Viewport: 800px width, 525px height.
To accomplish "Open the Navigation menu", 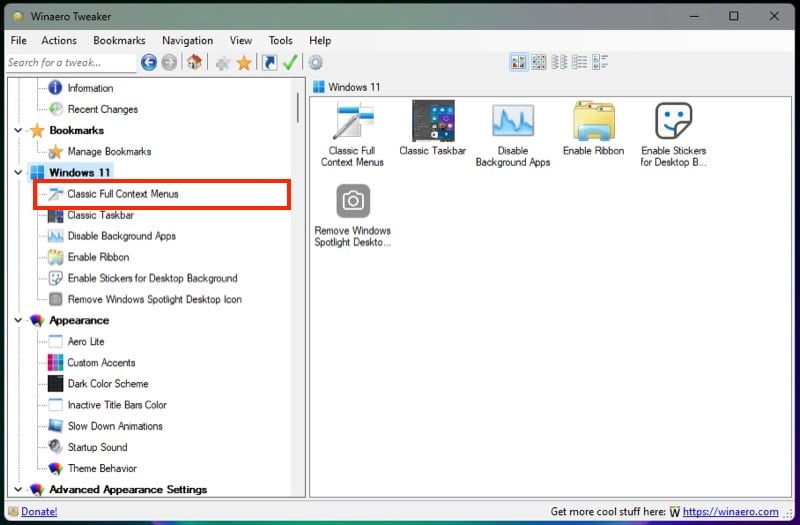I will [x=187, y=40].
